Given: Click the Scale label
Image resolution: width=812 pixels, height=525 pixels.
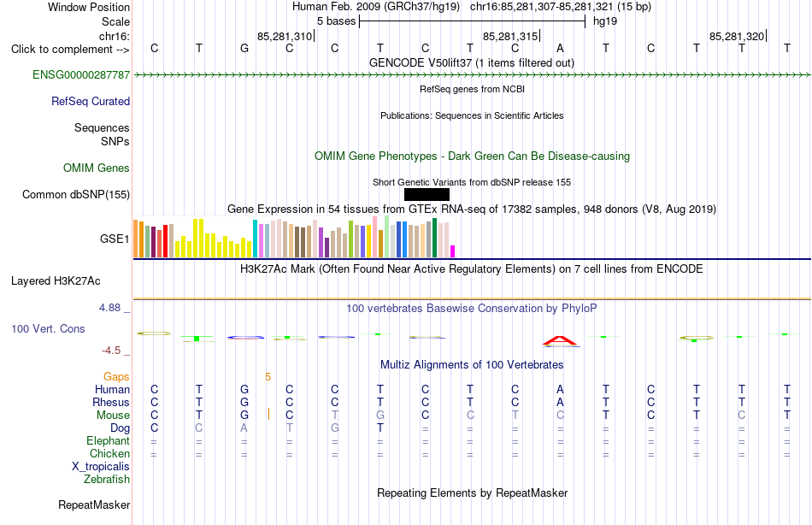Looking at the screenshot, I should pyautogui.click(x=116, y=21).
